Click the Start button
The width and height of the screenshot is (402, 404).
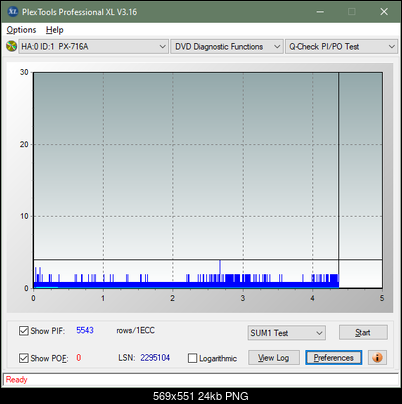363,332
